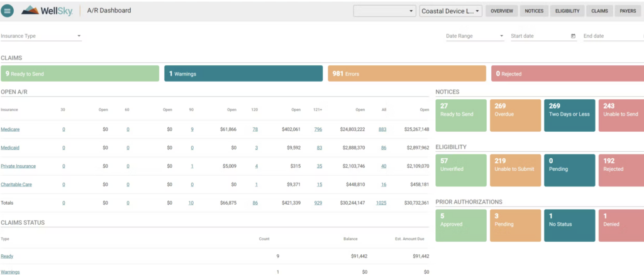Viewport: 644px width, 275px height.
Task: Select Medicare All open amount $25,267,148
Action: (x=417, y=129)
